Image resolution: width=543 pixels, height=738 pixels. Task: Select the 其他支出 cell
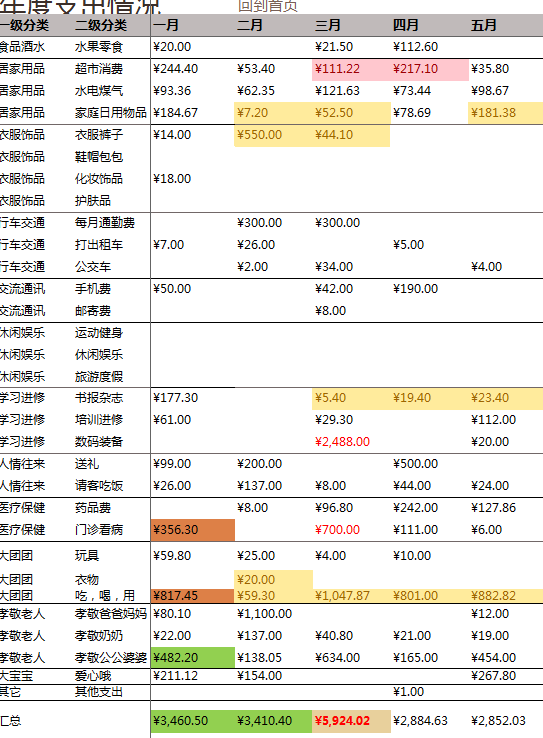coord(99,692)
